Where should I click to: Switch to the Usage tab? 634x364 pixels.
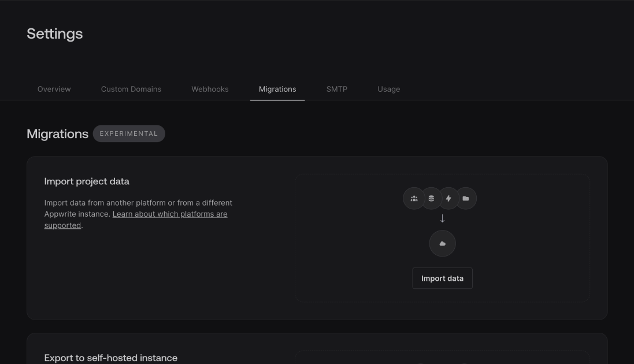(x=388, y=89)
